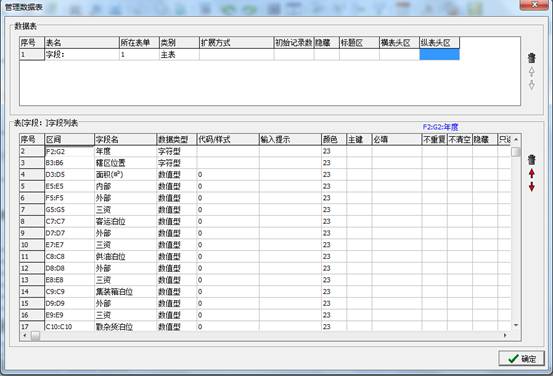Select the 面积 field name cell
553x376 pixels.
pos(126,175)
